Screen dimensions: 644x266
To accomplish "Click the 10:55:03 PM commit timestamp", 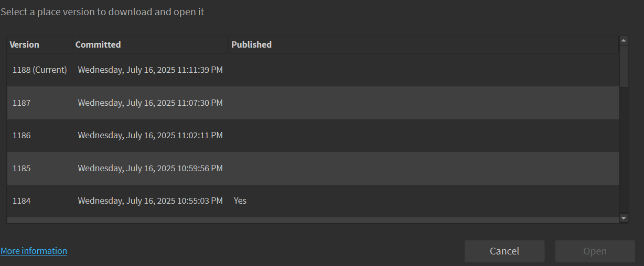I will (x=150, y=201).
